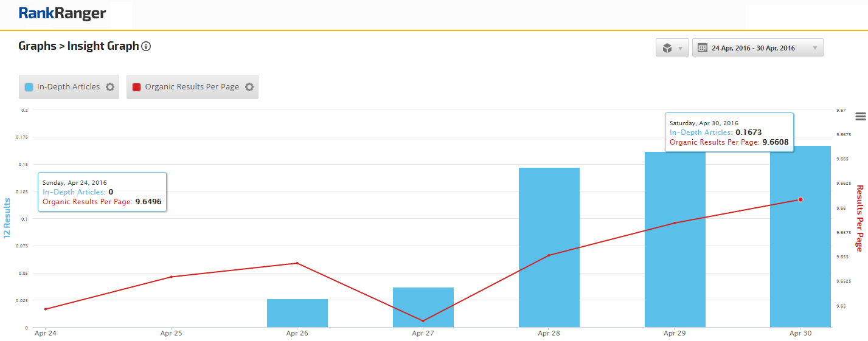The image size is (868, 341).
Task: Click the red Organic Results color swatch
Action: [137, 87]
